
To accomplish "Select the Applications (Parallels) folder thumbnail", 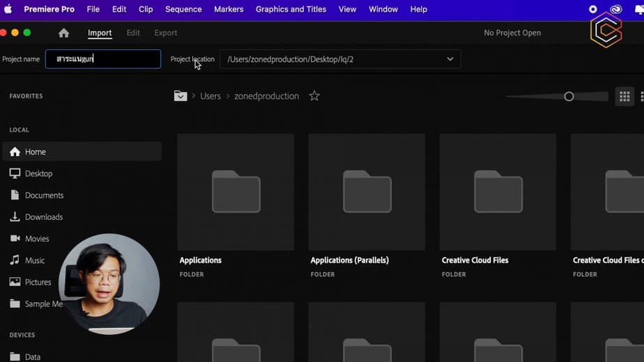I will tap(367, 192).
